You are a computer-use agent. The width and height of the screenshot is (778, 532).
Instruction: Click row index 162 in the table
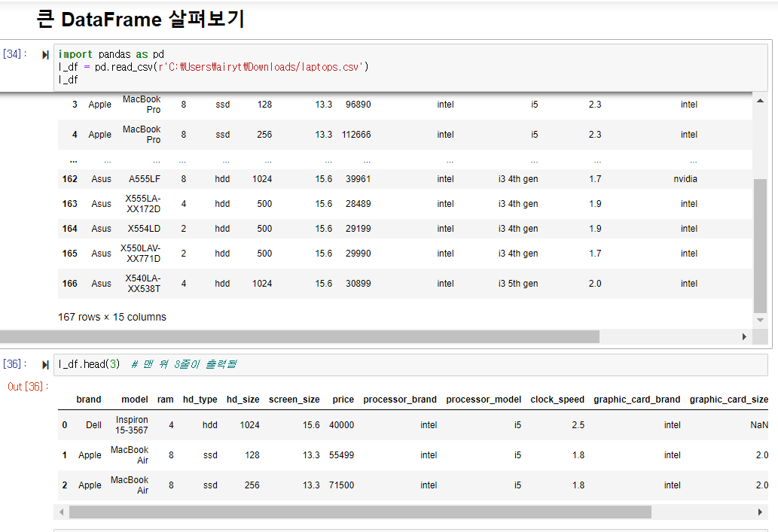click(x=70, y=179)
